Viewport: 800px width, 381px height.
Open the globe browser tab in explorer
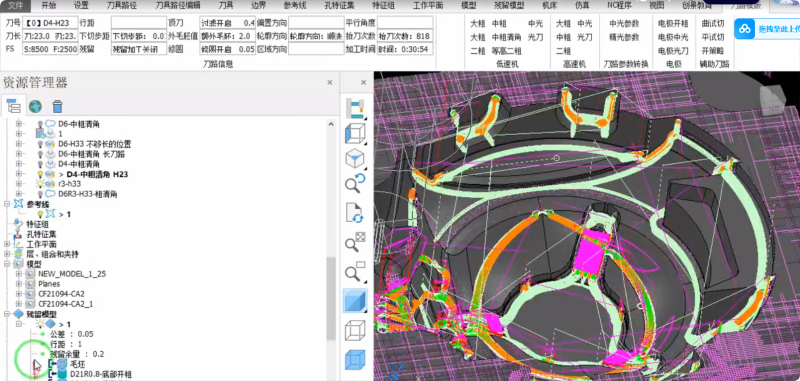coord(35,106)
